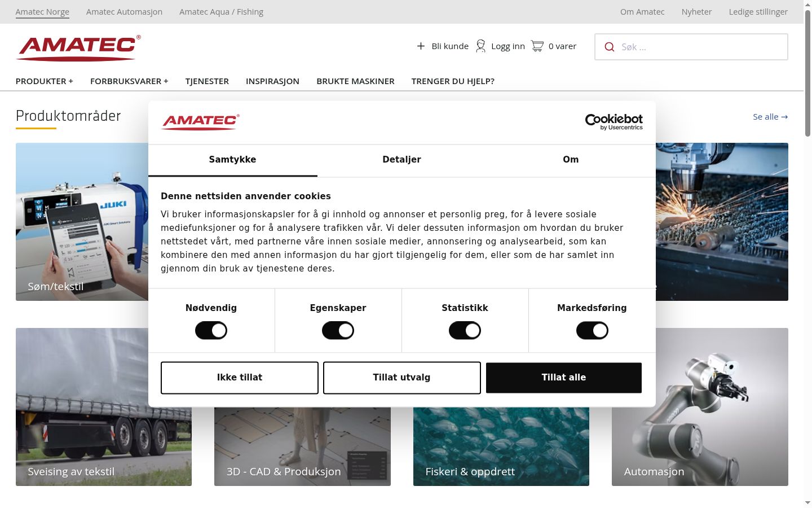Open the Amatec Automasjon link

click(124, 12)
